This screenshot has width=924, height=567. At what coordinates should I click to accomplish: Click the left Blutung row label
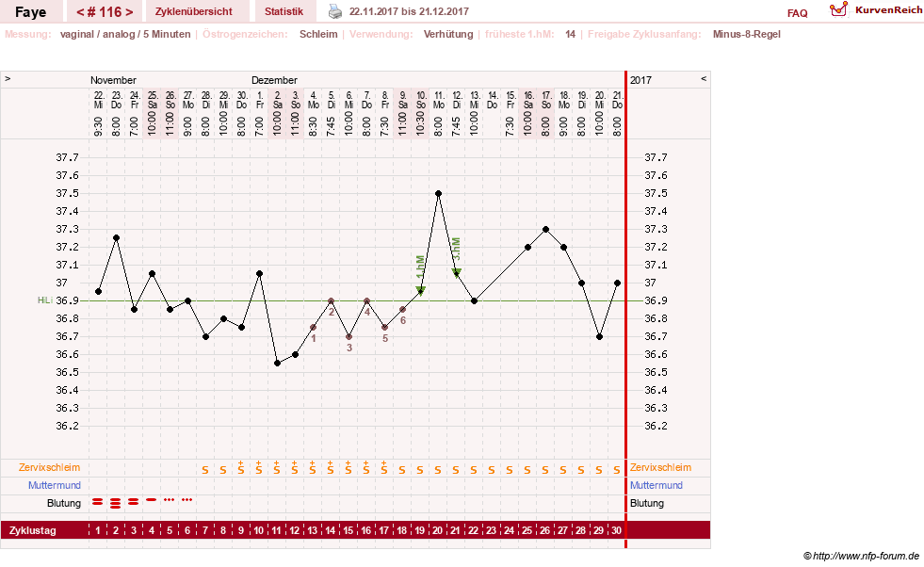pyautogui.click(x=64, y=503)
